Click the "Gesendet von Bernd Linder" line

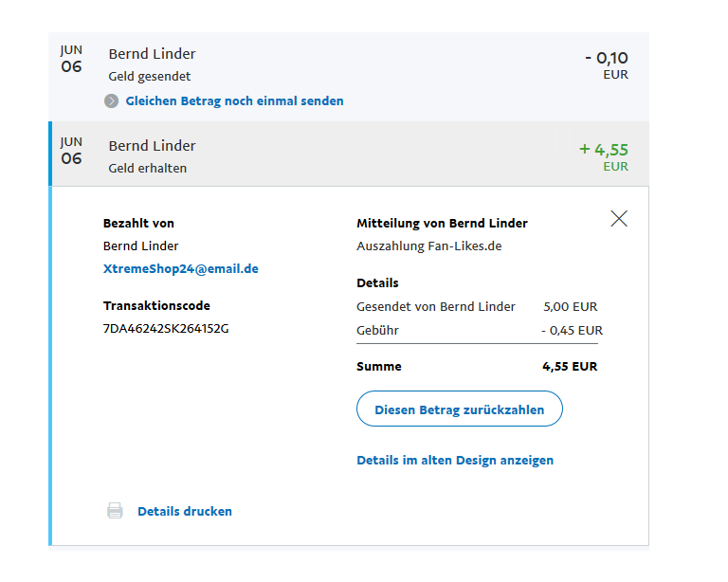[x=436, y=306]
